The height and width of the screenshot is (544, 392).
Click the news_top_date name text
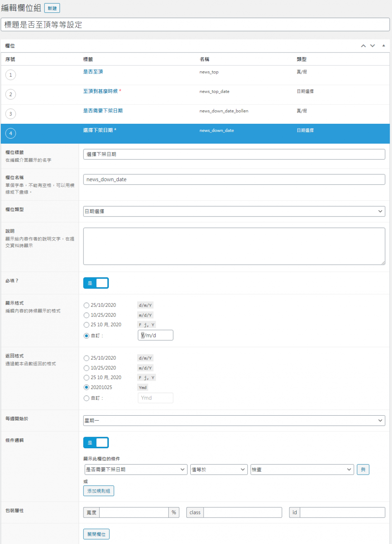click(x=214, y=92)
